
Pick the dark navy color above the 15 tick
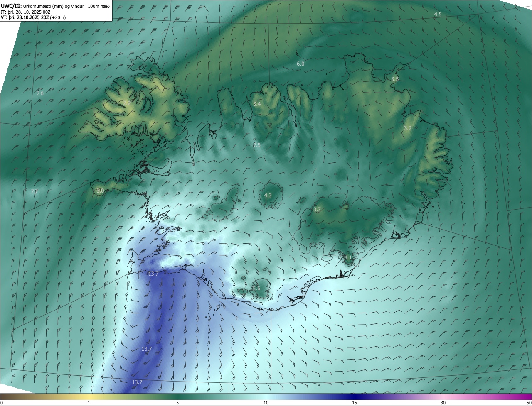point(355,396)
